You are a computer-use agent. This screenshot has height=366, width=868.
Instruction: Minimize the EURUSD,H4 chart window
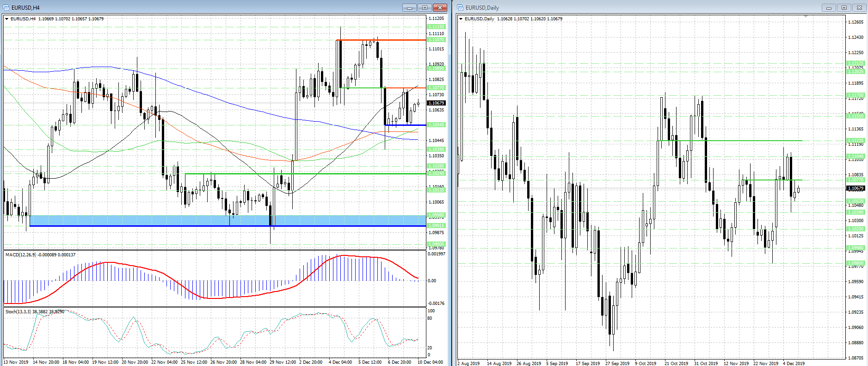click(x=409, y=7)
